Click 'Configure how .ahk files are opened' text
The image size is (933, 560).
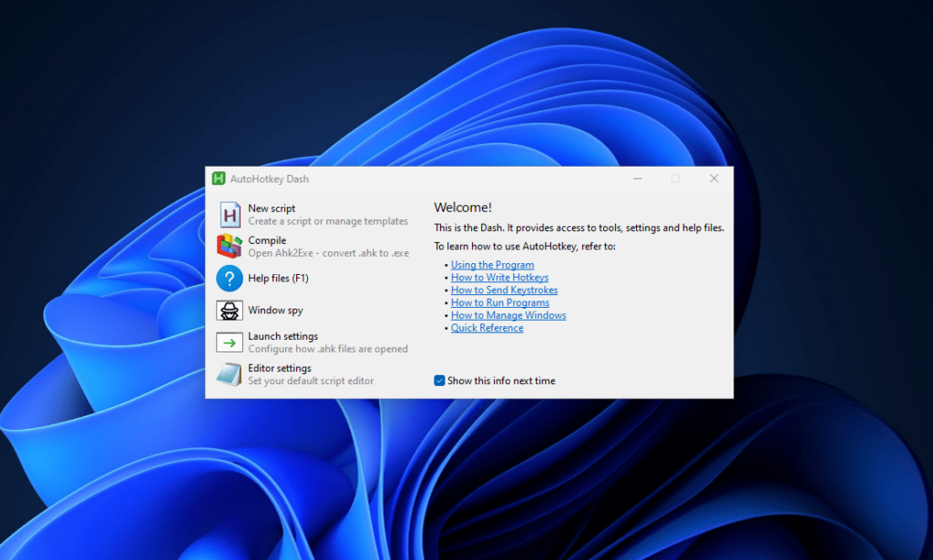[x=328, y=349]
